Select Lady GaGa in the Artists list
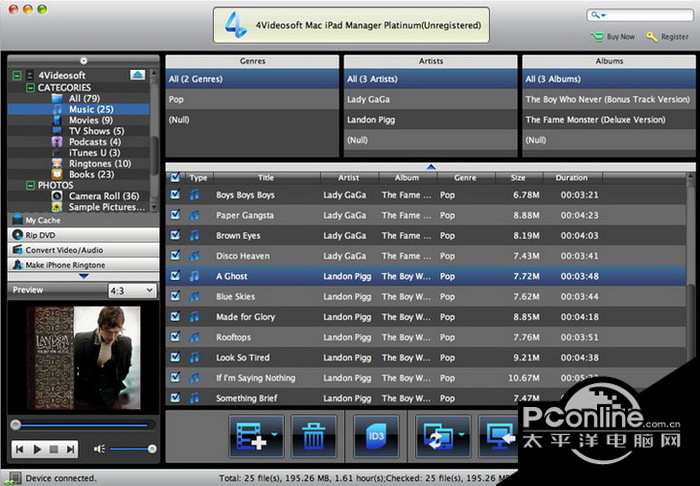The width and height of the screenshot is (700, 486). pyautogui.click(x=370, y=100)
